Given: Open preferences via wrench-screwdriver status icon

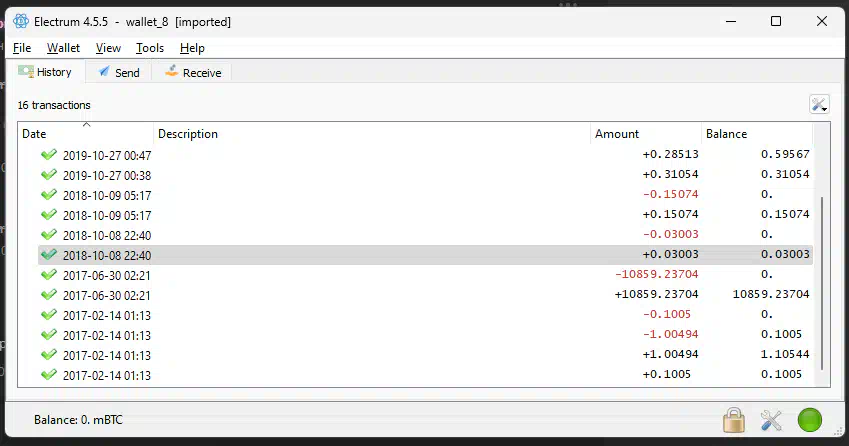Looking at the screenshot, I should tap(771, 420).
